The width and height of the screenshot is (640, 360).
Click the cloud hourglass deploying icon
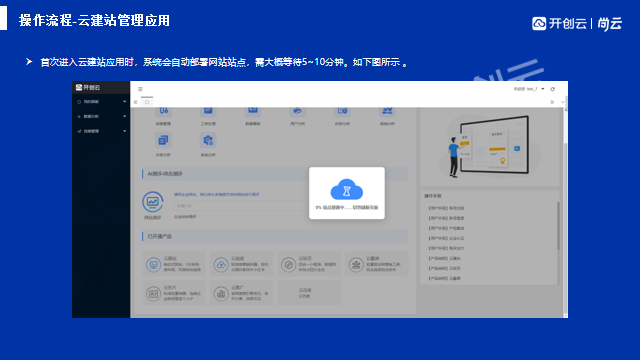pyautogui.click(x=347, y=190)
